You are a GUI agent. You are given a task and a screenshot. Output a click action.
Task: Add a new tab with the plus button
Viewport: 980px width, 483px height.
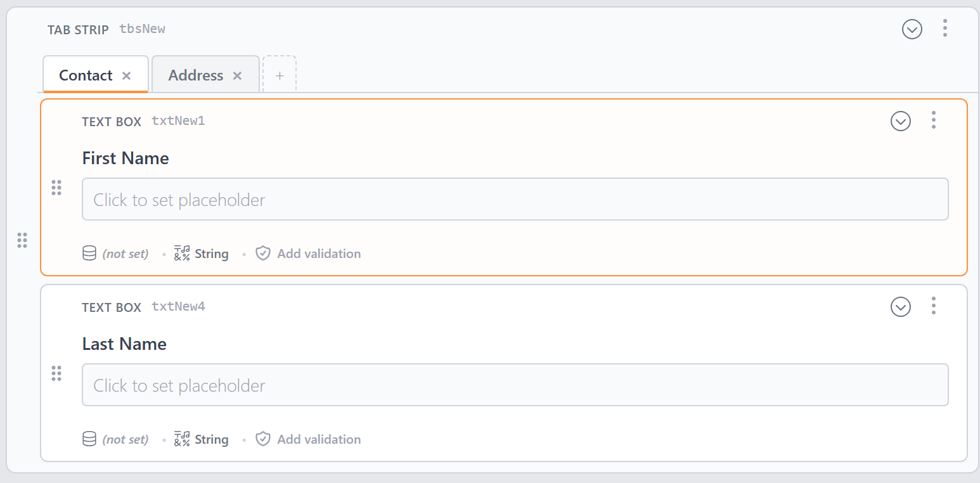tap(280, 75)
